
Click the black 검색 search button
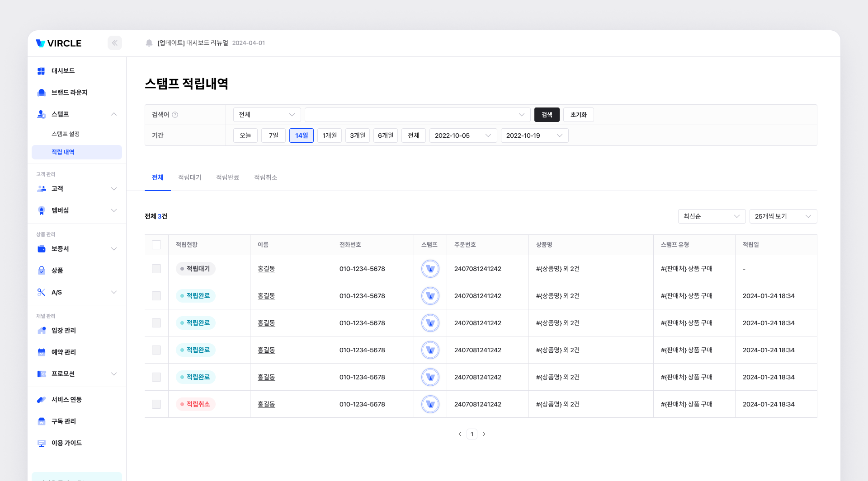pyautogui.click(x=547, y=115)
